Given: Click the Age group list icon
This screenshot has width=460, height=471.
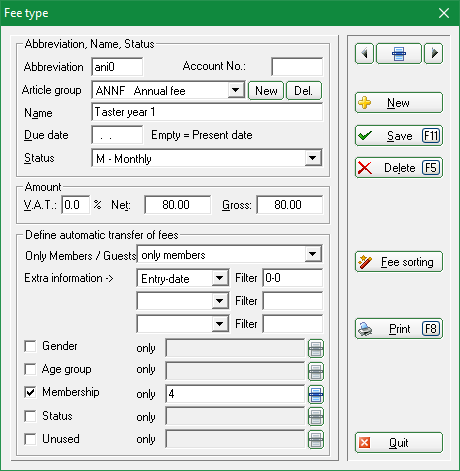Looking at the screenshot, I should [x=316, y=371].
